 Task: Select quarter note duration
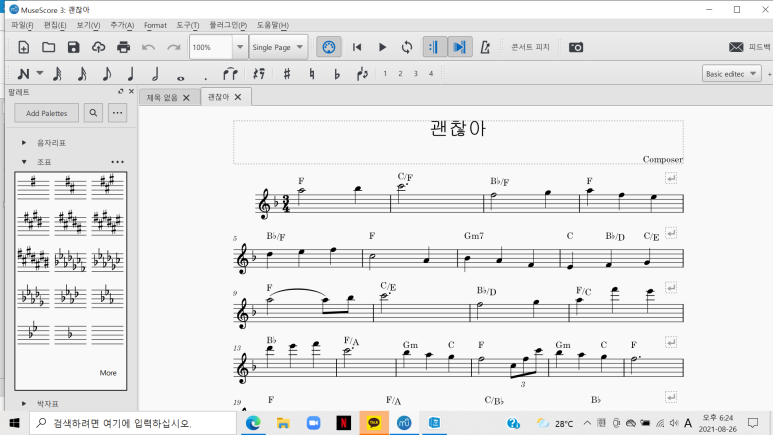pyautogui.click(x=131, y=74)
